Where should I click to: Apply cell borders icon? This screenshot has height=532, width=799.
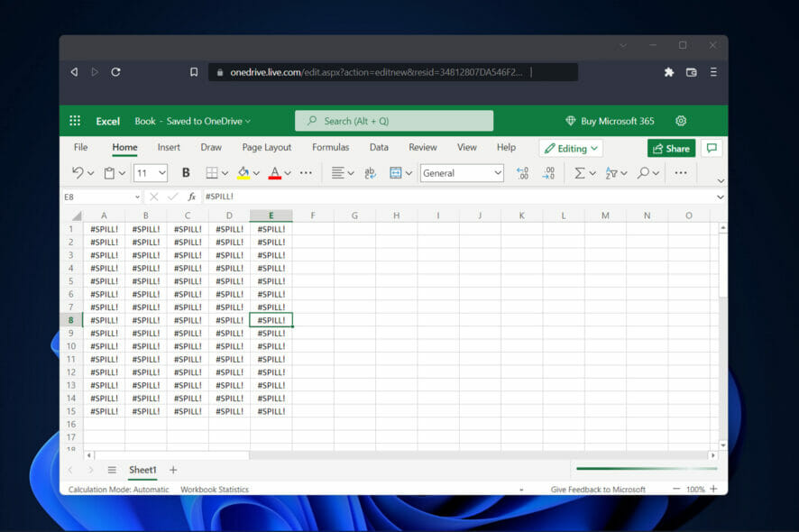[x=212, y=173]
